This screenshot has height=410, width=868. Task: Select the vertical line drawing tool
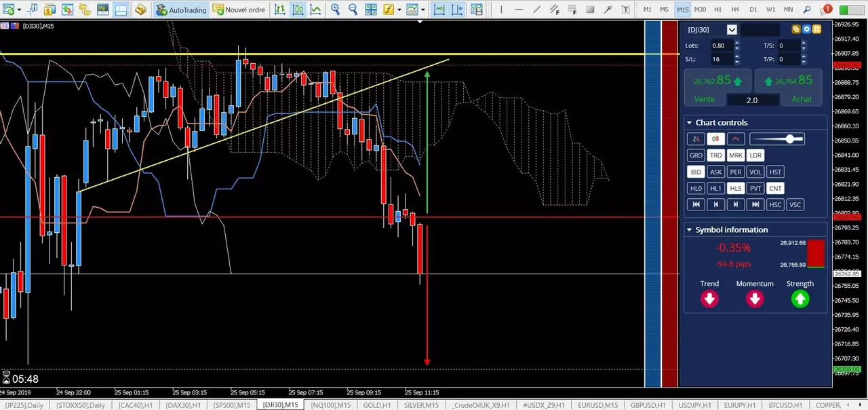(x=501, y=10)
